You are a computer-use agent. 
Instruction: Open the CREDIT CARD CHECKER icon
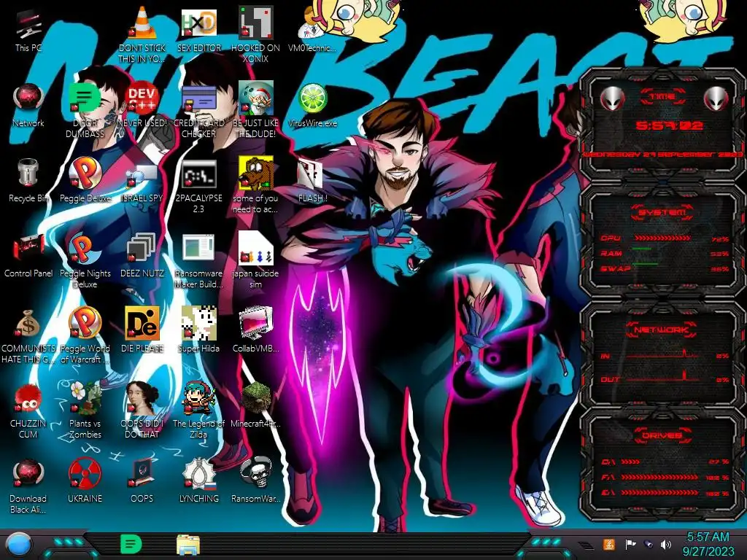pyautogui.click(x=199, y=111)
